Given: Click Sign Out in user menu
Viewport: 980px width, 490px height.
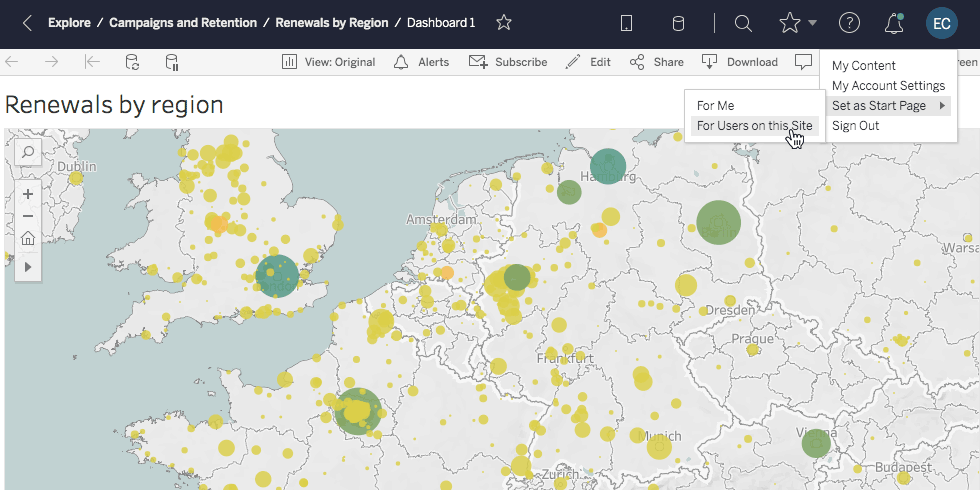Looking at the screenshot, I should coord(856,126).
